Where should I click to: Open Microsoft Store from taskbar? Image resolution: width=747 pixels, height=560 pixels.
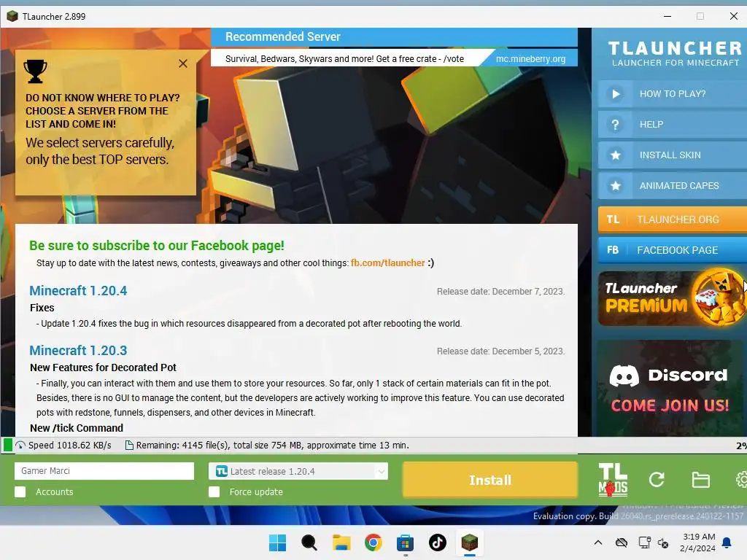pyautogui.click(x=406, y=542)
